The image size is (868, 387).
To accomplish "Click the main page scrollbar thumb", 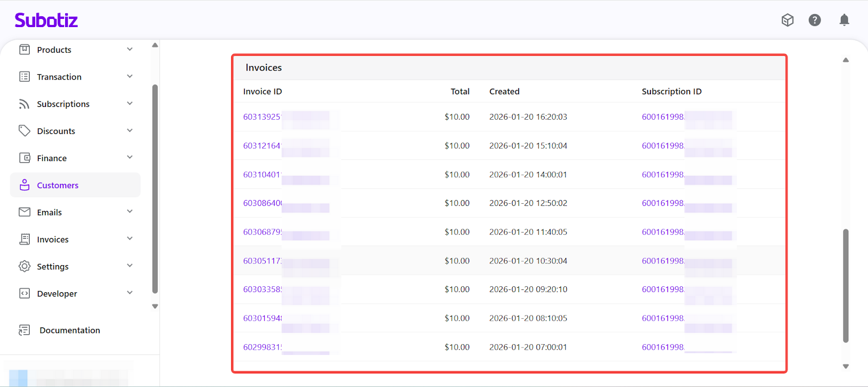I will [845, 286].
